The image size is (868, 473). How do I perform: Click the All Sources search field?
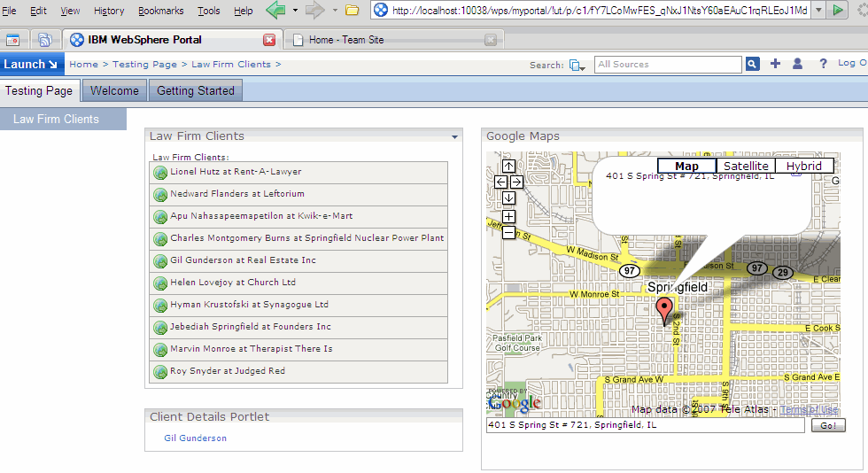[x=668, y=65]
